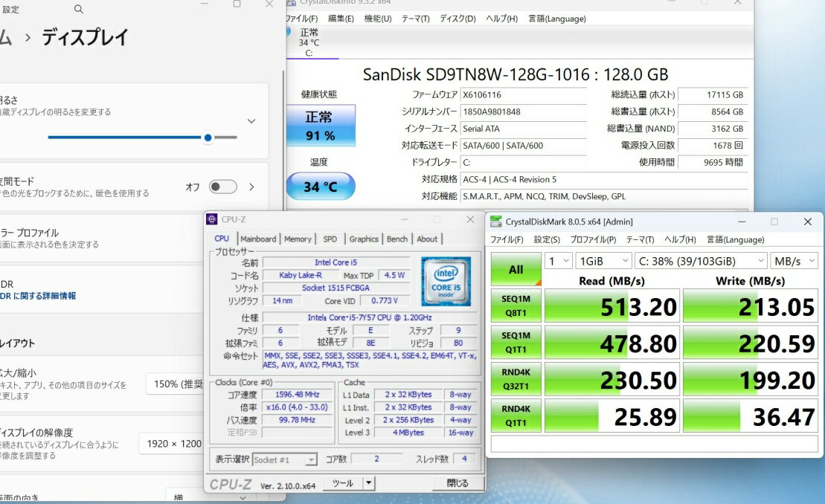Click the 正常 91 % health status box

coord(320,126)
